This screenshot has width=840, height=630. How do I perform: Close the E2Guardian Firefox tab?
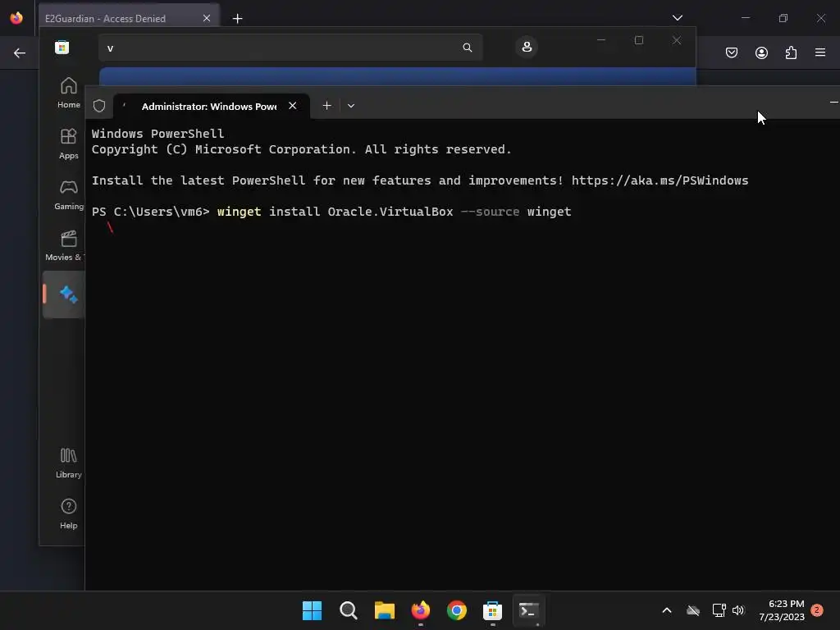click(207, 18)
